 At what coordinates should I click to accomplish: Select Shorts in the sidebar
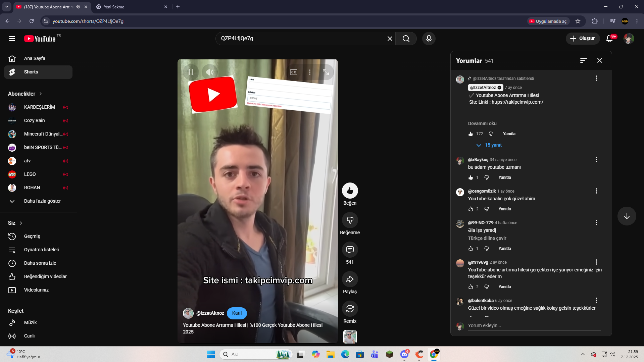click(x=38, y=72)
